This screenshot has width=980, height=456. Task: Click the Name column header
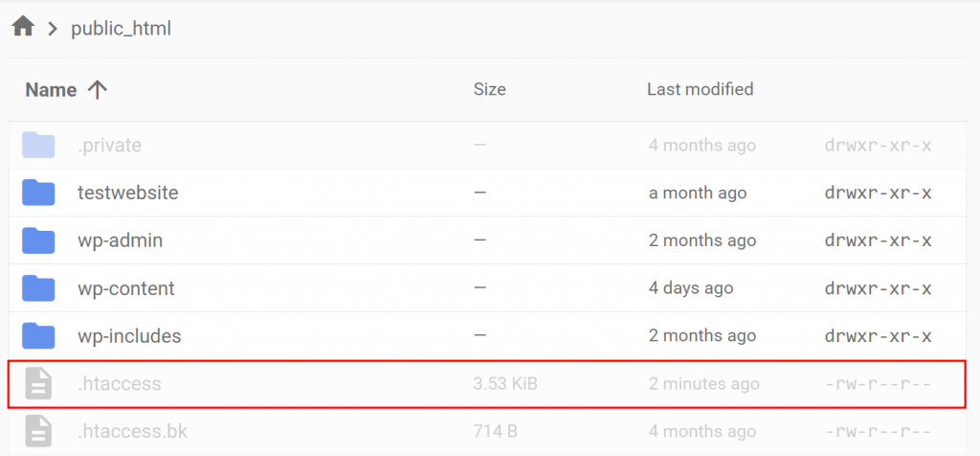point(51,90)
